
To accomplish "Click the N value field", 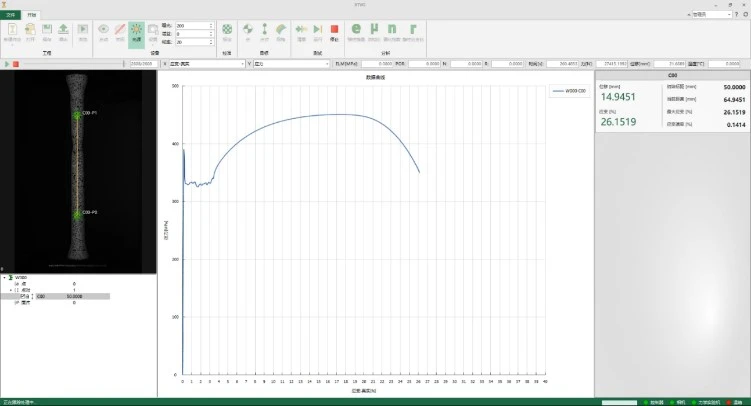I will tap(466, 64).
